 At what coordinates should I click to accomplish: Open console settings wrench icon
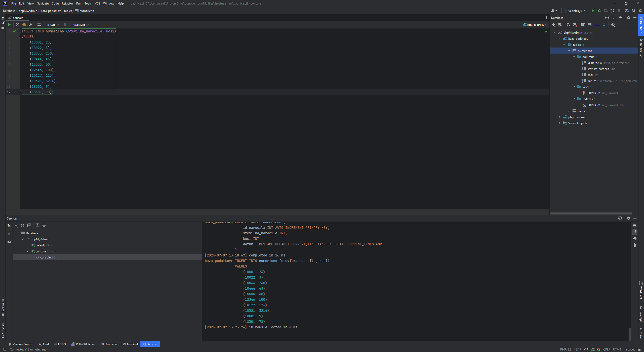[x=31, y=25]
